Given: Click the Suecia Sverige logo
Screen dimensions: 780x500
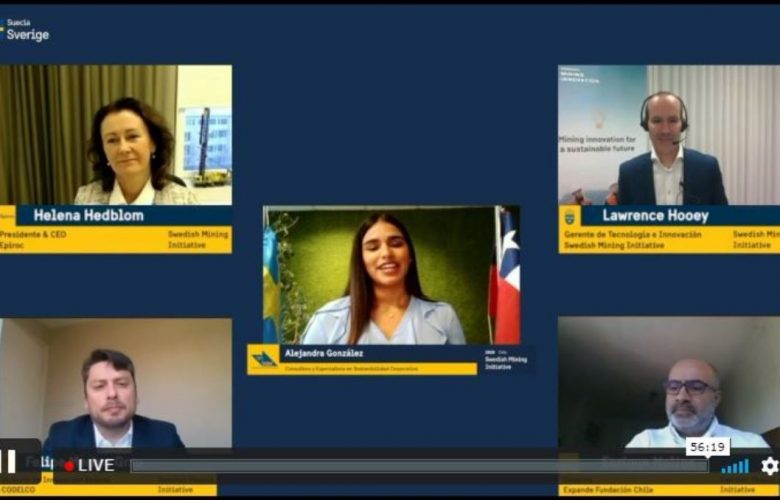Looking at the screenshot, I should 25,30.
